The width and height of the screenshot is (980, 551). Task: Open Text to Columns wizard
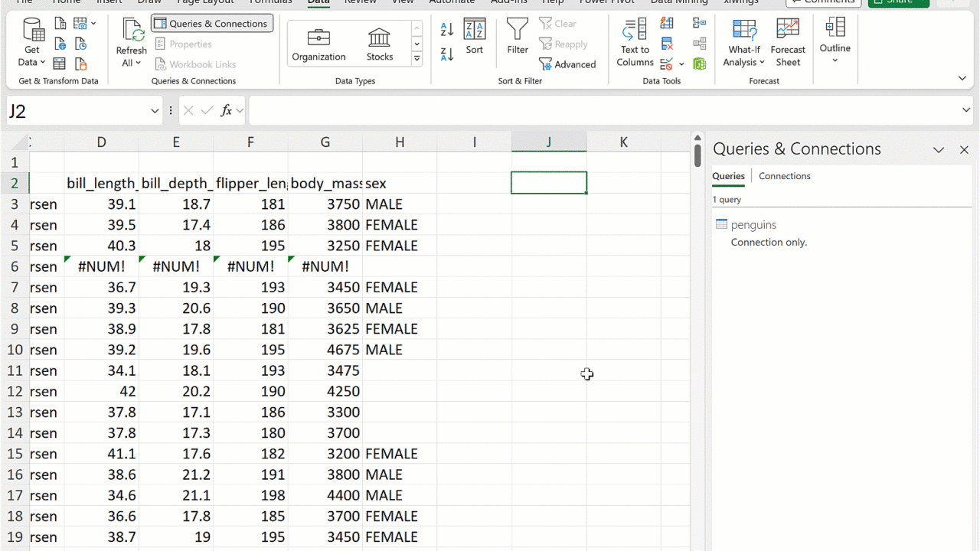635,44
